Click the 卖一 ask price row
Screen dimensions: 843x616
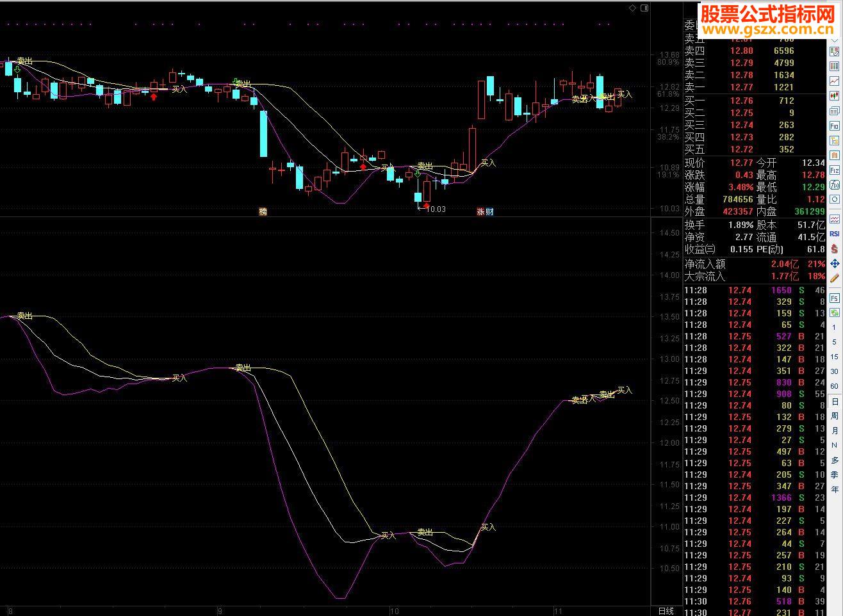pyautogui.click(x=755, y=87)
